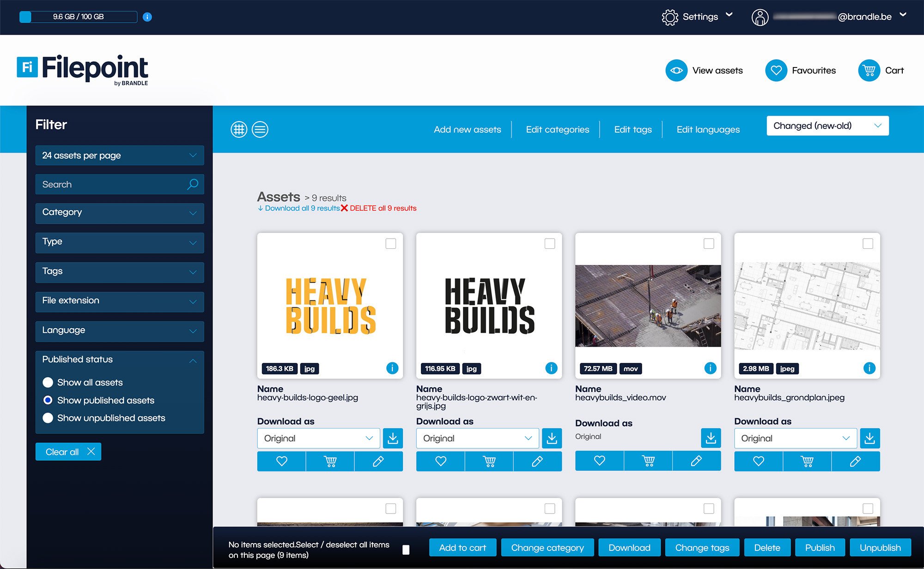924x569 pixels.
Task: Add heavybuilds_video.mov to cart
Action: [x=648, y=460]
